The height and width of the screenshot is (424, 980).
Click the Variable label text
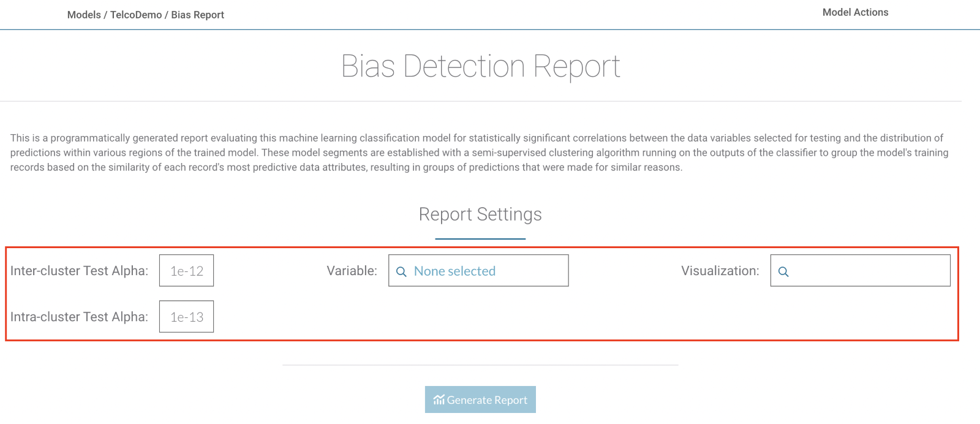[x=352, y=271]
